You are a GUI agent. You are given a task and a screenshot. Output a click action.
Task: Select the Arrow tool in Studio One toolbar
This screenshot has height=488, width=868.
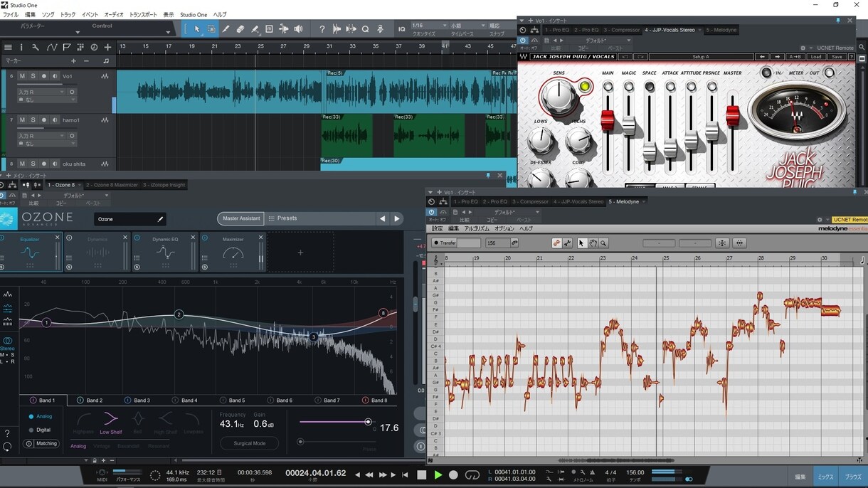[197, 29]
